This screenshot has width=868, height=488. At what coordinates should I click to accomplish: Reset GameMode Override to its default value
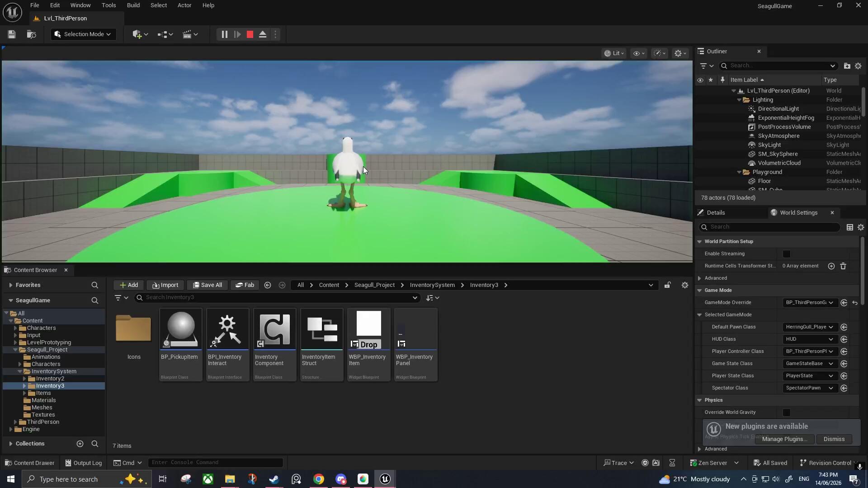click(855, 303)
